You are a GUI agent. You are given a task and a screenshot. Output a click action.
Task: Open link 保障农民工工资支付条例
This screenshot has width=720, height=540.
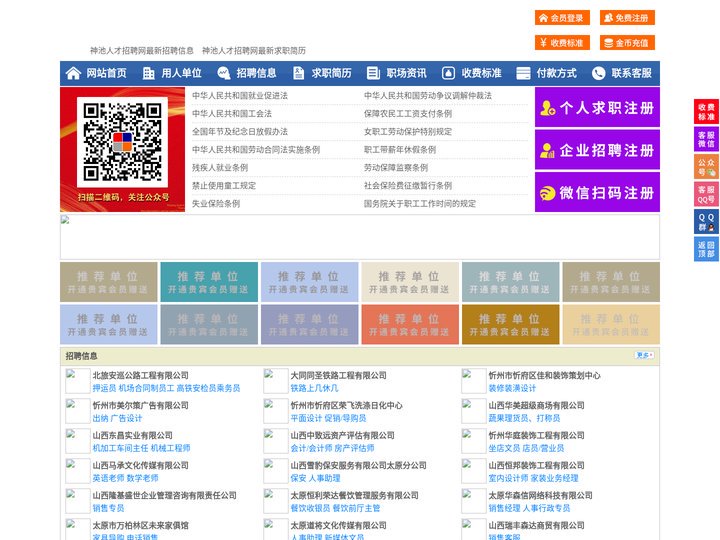pyautogui.click(x=408, y=113)
